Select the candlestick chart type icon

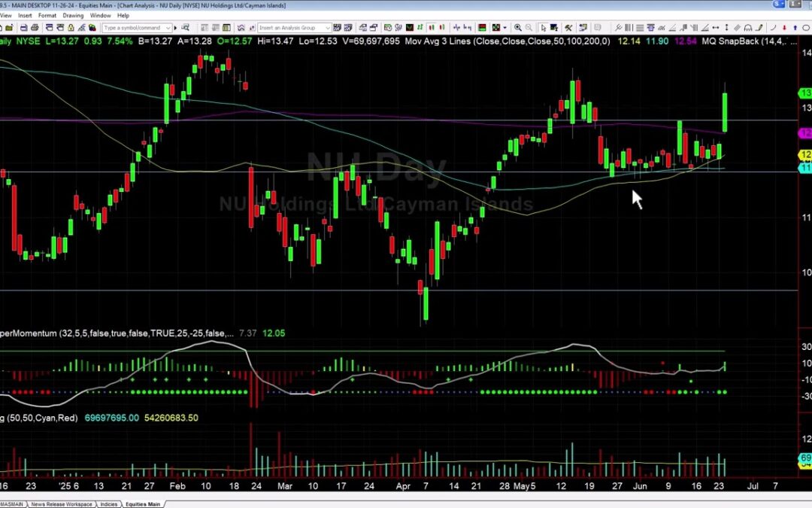coord(431,28)
